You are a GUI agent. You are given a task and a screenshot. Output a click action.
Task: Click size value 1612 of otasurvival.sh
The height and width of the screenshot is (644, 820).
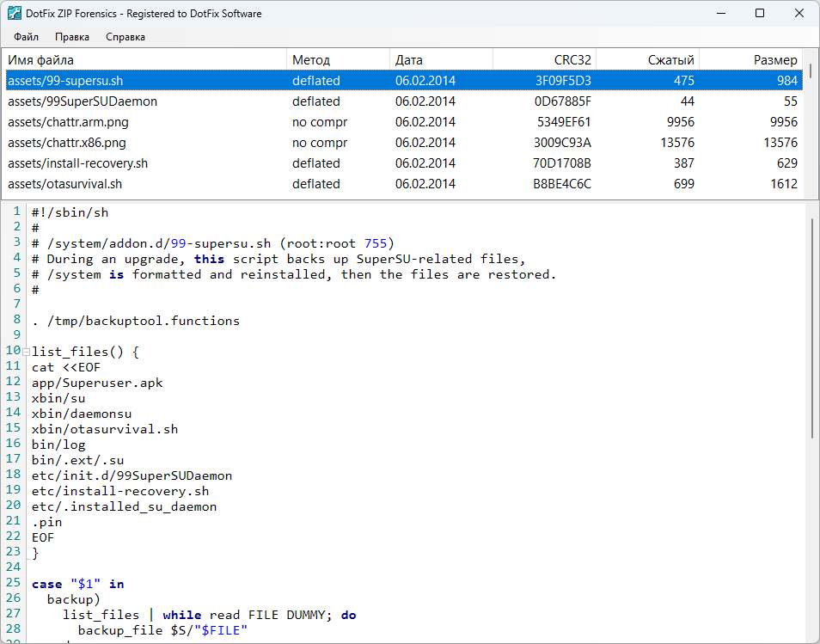coord(784,184)
